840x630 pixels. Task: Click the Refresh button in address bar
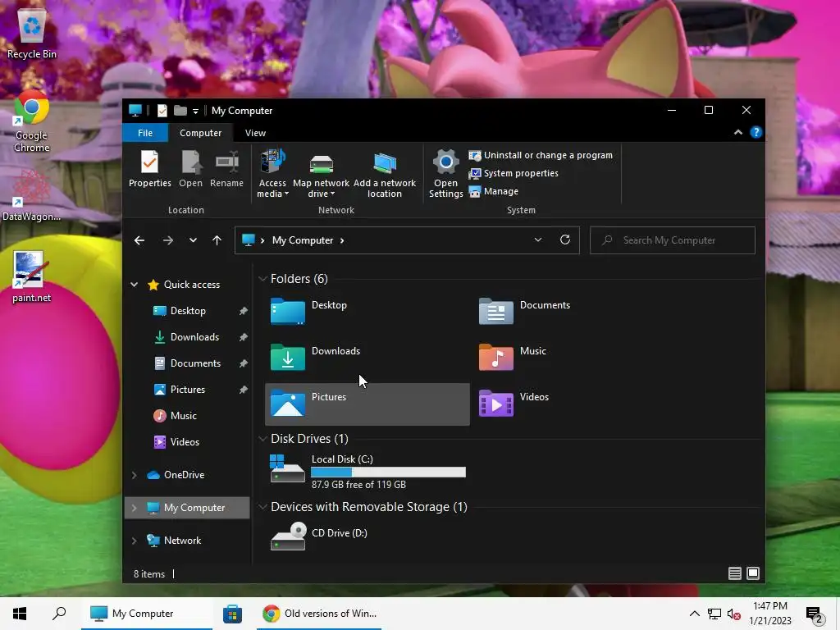click(564, 240)
